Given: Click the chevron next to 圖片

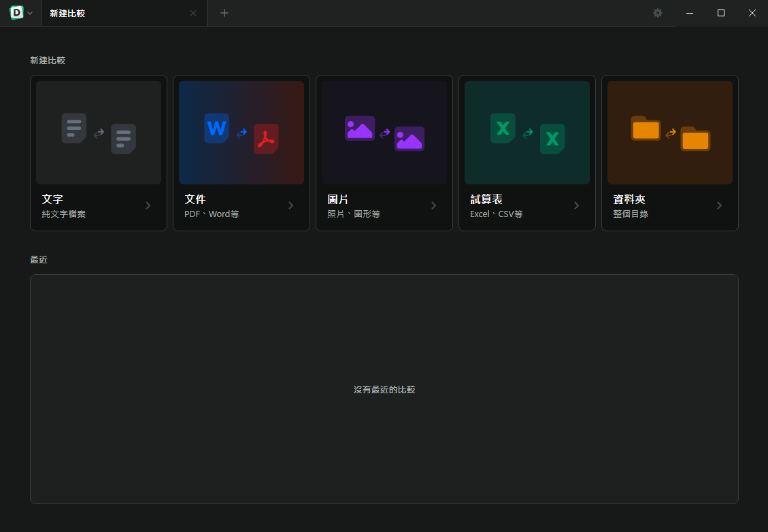Looking at the screenshot, I should point(434,205).
